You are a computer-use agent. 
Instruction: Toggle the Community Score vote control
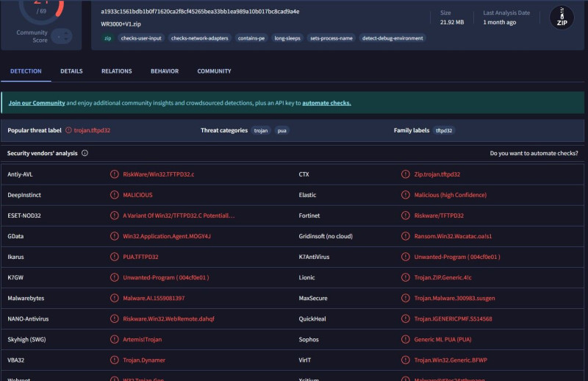[62, 37]
